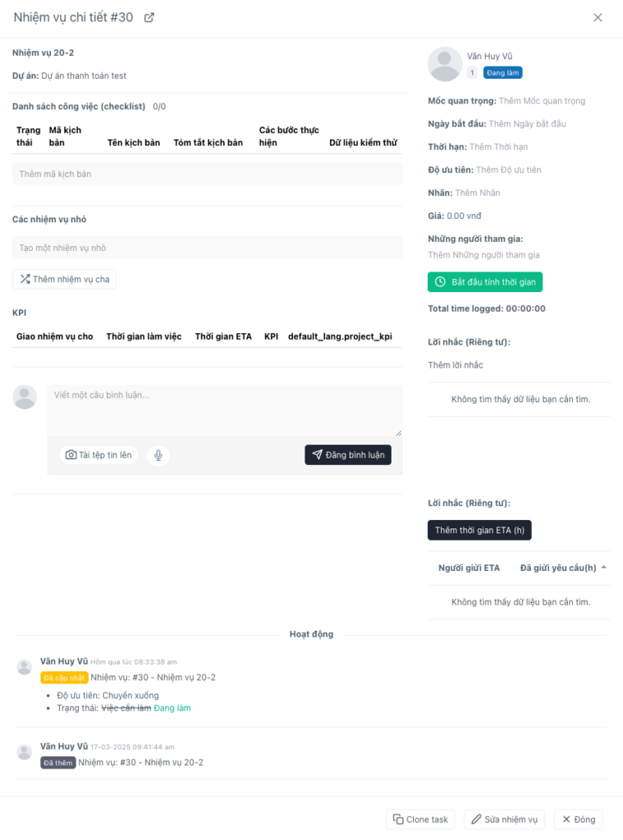623x840 pixels.
Task: Click Thêm thời gian ETA (h) button
Action: tap(479, 530)
